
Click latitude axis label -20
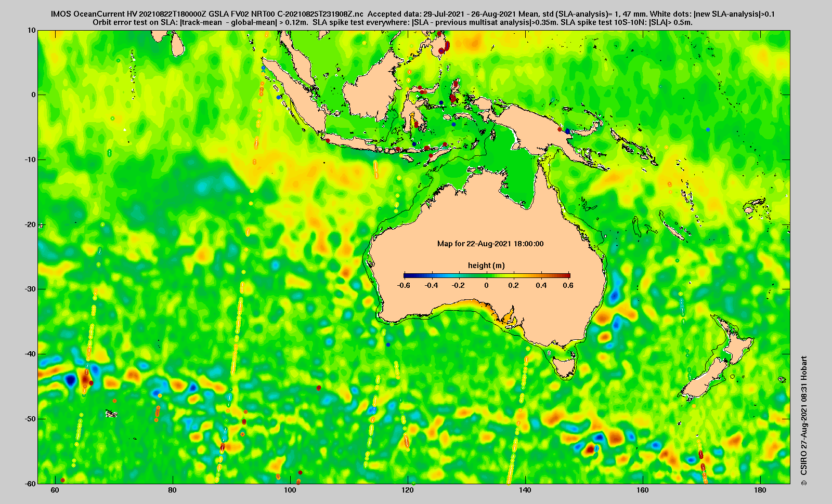(31, 225)
